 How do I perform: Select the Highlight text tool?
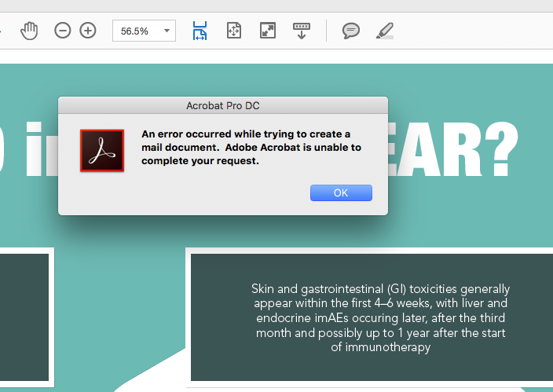pos(385,31)
